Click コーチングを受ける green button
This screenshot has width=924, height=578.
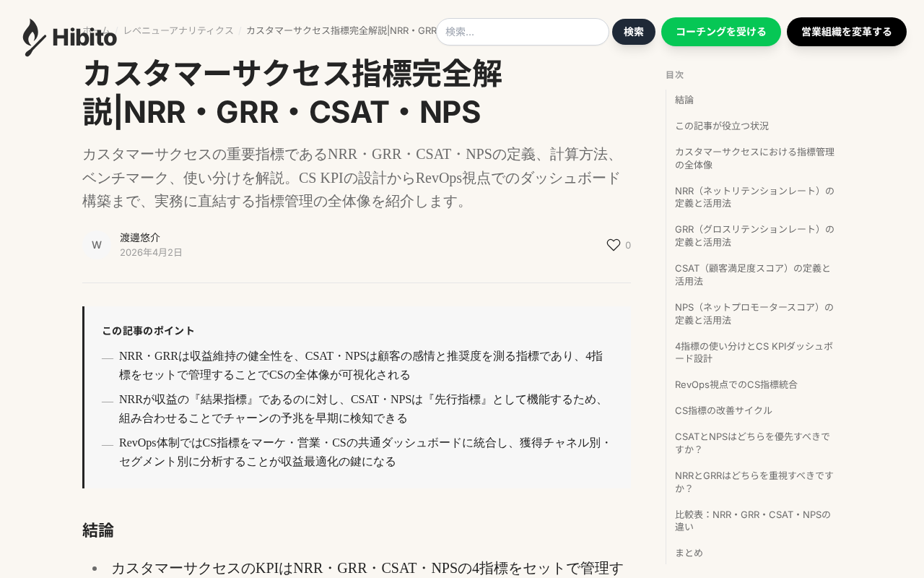tap(721, 32)
